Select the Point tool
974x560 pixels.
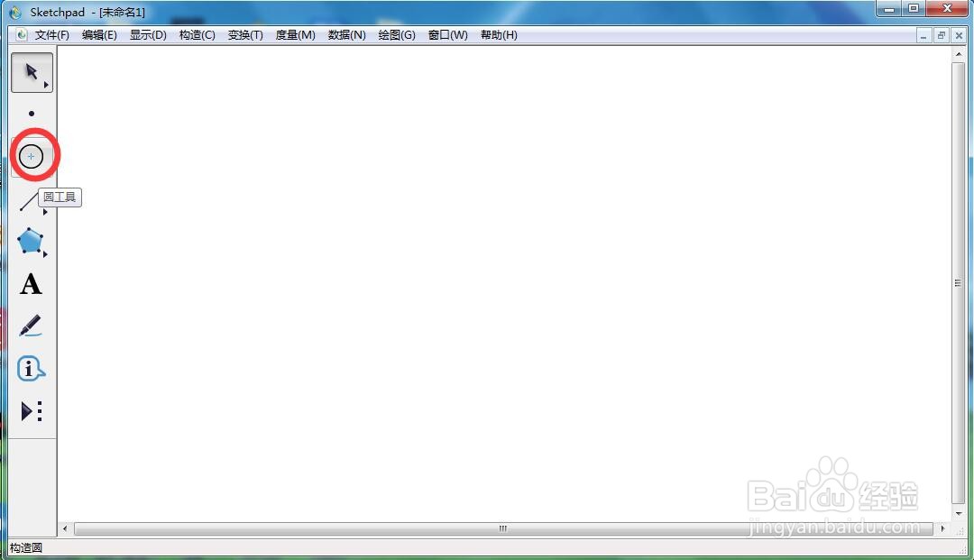tap(31, 114)
